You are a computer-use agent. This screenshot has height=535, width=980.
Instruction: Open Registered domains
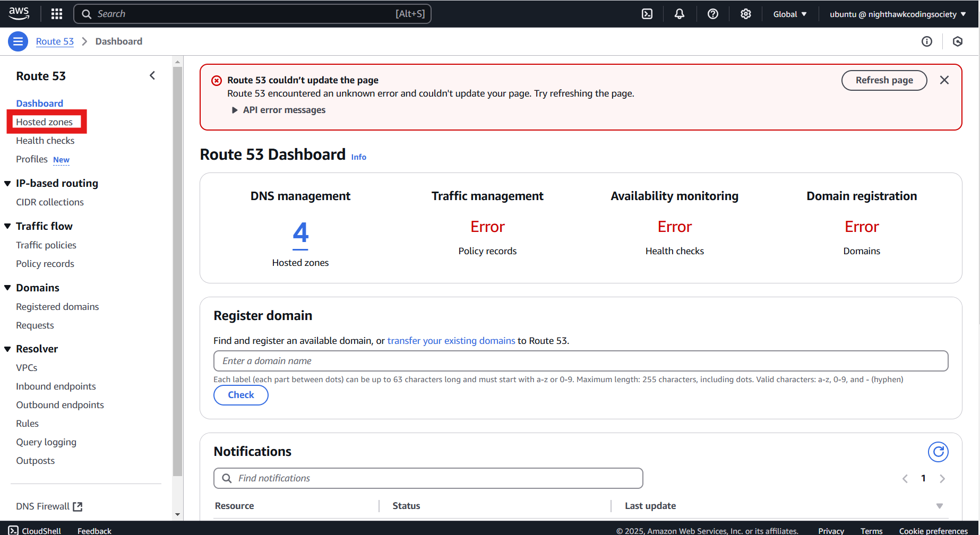pos(57,307)
